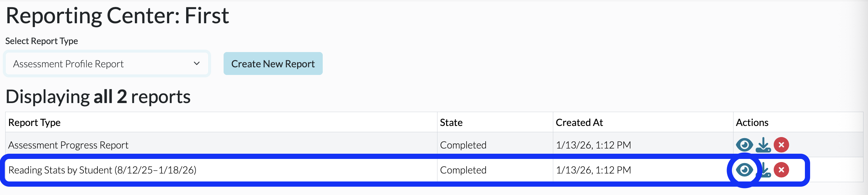Delete the Reading Stats by Student report
Viewport: 868px width, 195px height.
[781, 170]
